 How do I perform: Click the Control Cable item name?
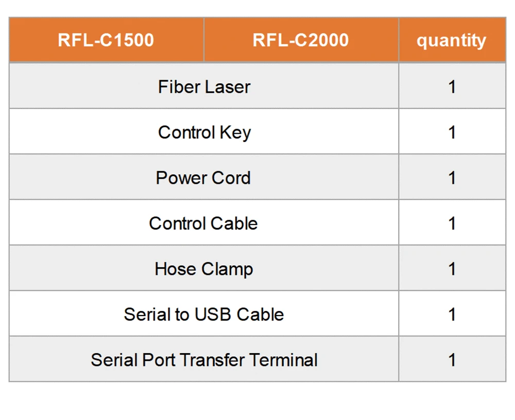[203, 223]
